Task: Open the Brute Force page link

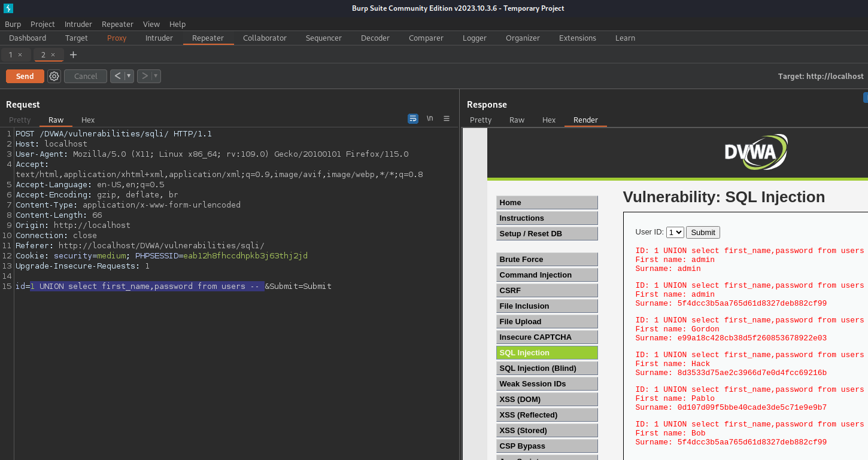Action: tap(547, 259)
